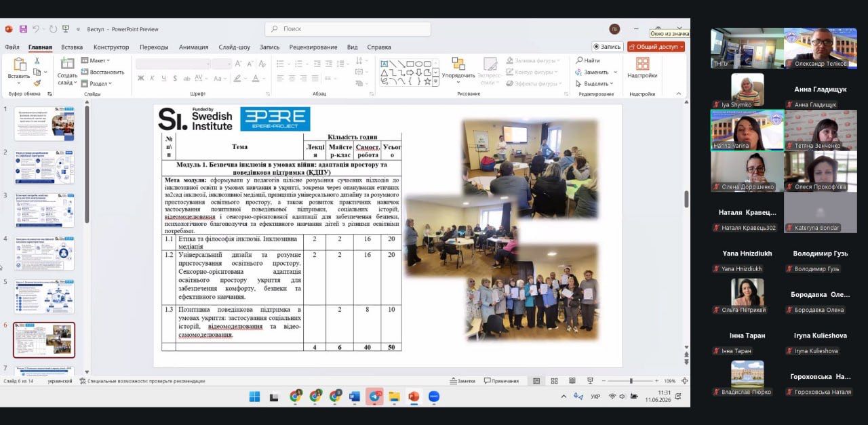
Task: Adjust the zoom slider in status bar
Action: tap(630, 381)
